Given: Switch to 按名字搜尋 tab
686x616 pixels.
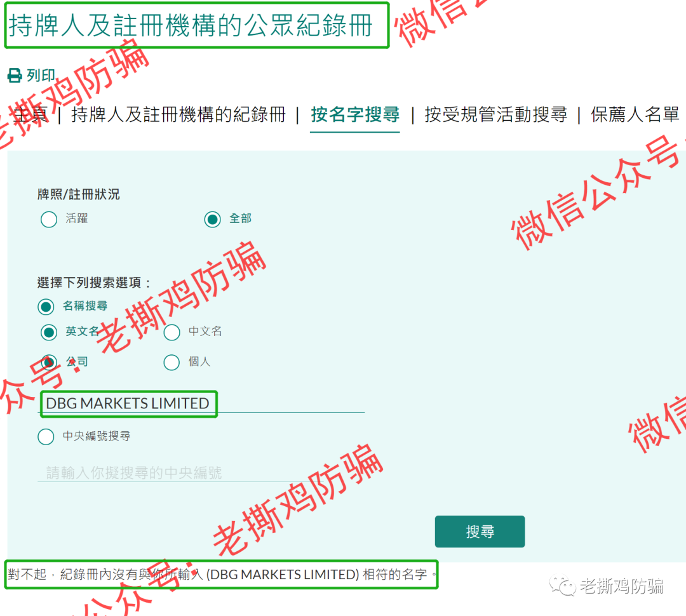Looking at the screenshot, I should (355, 114).
